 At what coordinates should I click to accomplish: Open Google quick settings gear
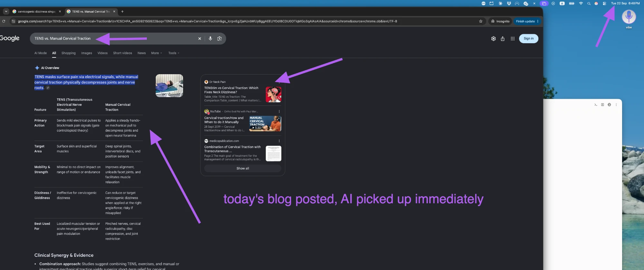click(493, 39)
